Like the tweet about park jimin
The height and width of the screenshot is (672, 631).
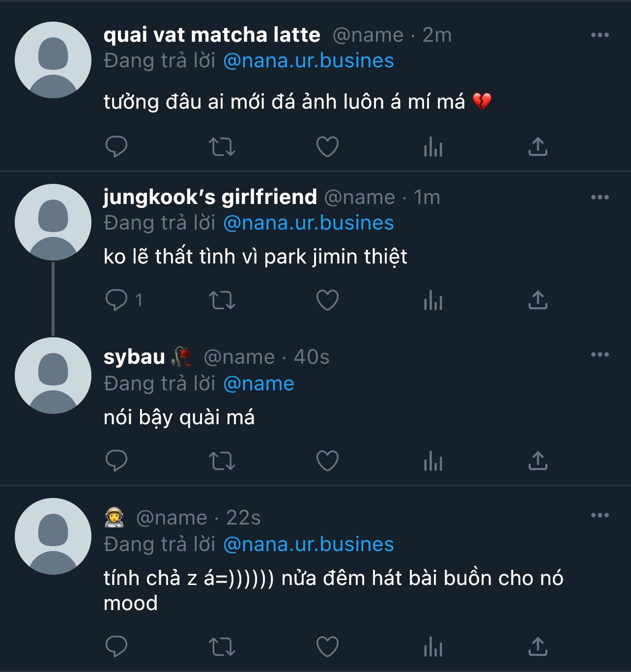click(x=327, y=300)
